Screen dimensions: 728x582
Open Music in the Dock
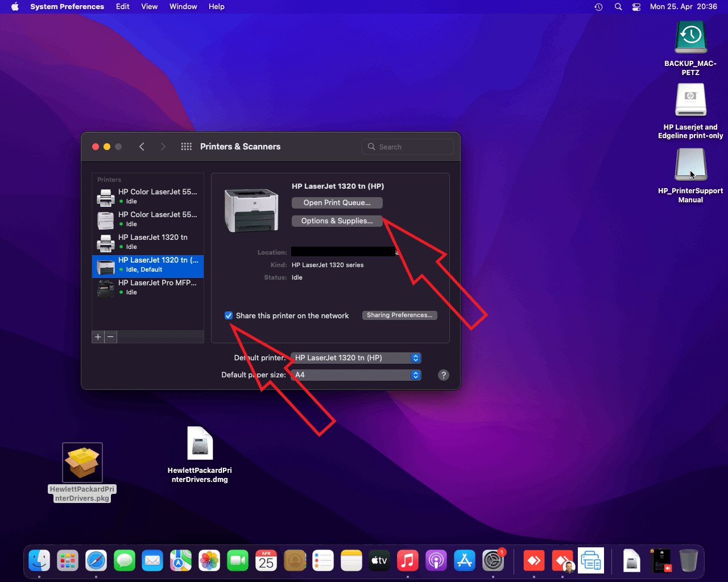point(408,561)
